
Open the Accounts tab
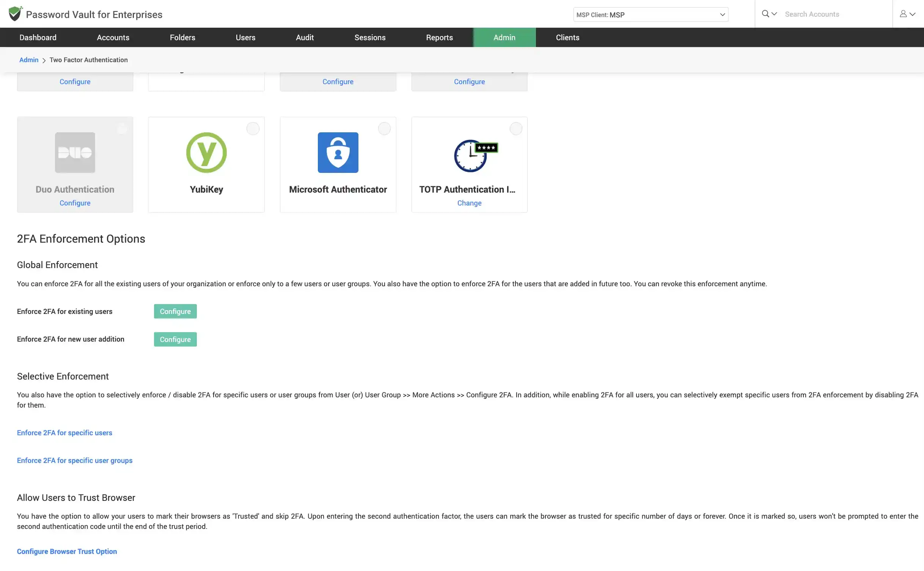113,37
